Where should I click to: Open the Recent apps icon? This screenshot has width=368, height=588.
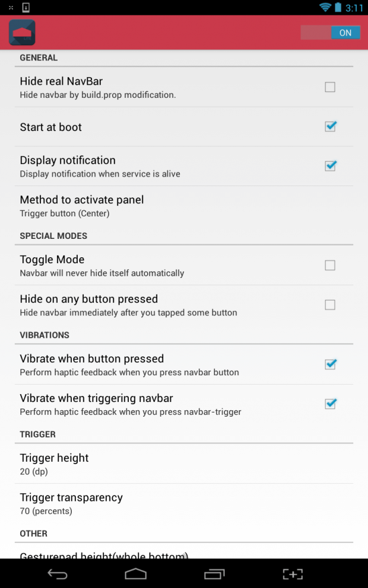(x=214, y=574)
